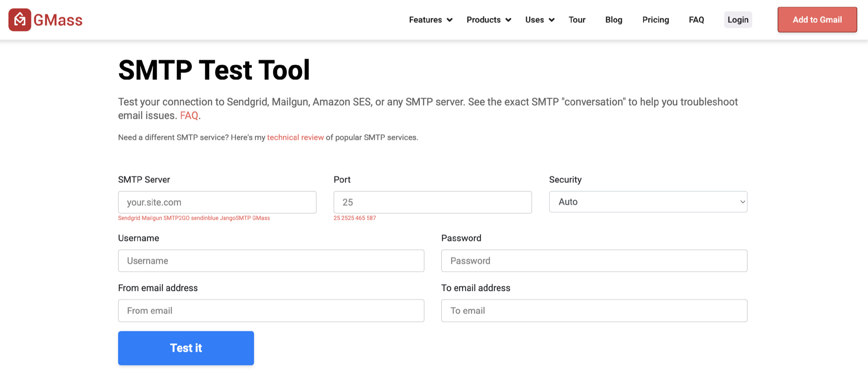Click the technical review link

coord(296,137)
